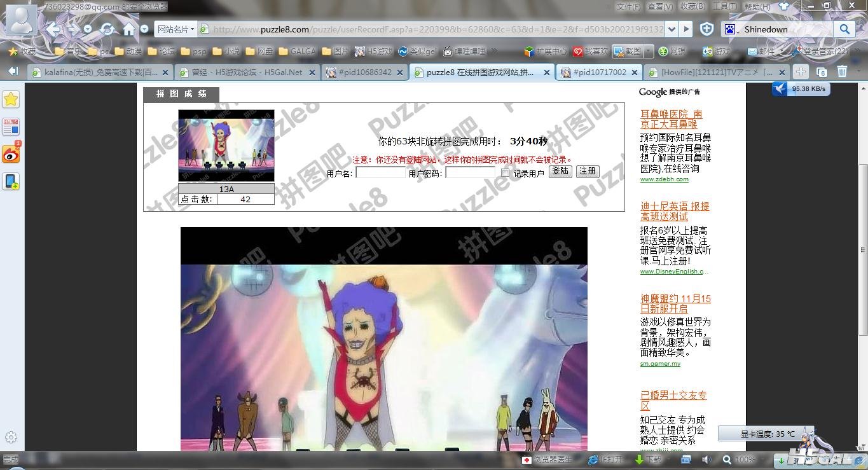Collapse the sidebar with the arrow next to tabs
This screenshot has width=868, height=470.
click(x=13, y=71)
